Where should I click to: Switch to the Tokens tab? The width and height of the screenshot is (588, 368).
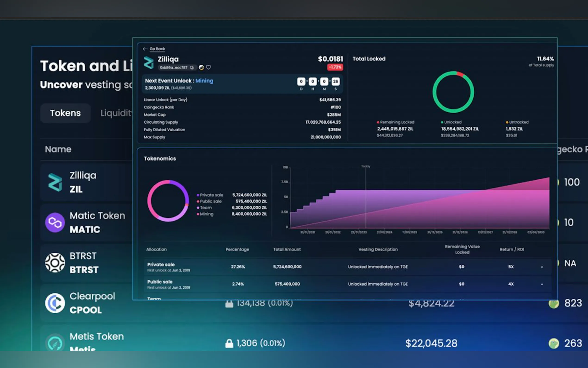65,113
